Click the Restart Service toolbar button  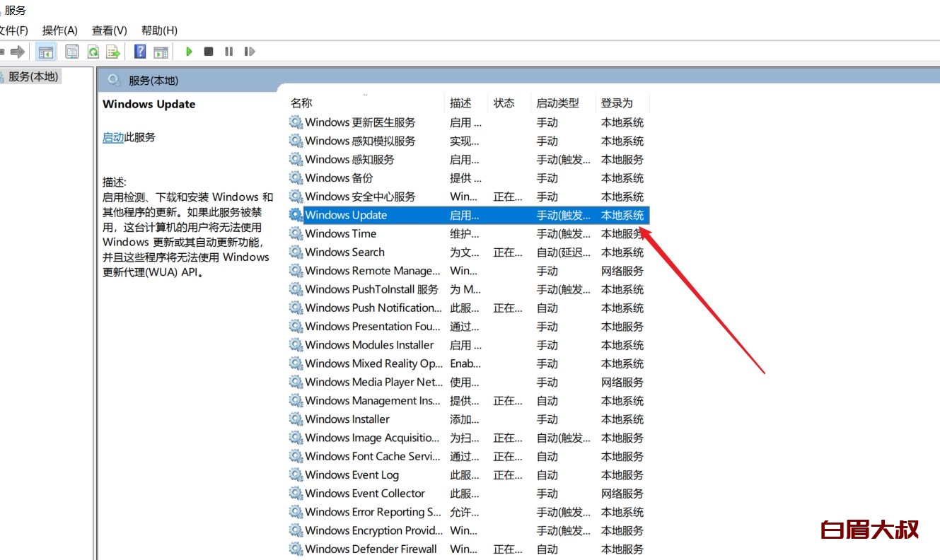pyautogui.click(x=249, y=52)
